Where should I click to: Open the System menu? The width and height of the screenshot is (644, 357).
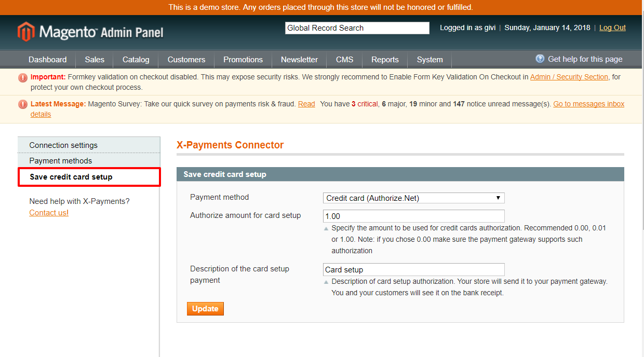(x=430, y=60)
